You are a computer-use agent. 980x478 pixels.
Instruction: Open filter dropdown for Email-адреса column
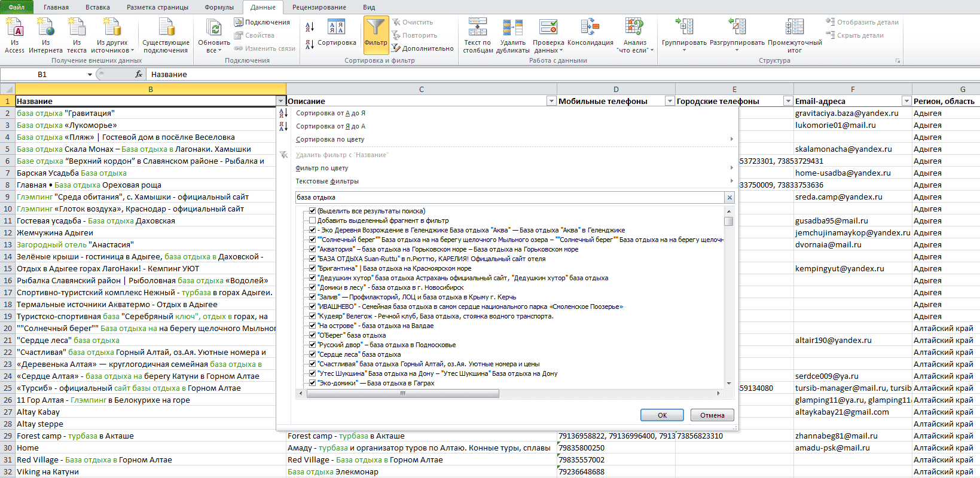906,101
